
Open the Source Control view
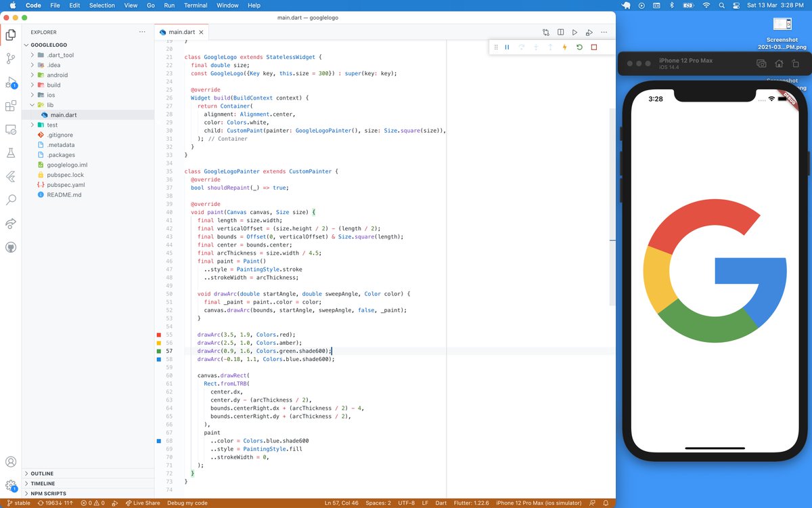[11, 59]
